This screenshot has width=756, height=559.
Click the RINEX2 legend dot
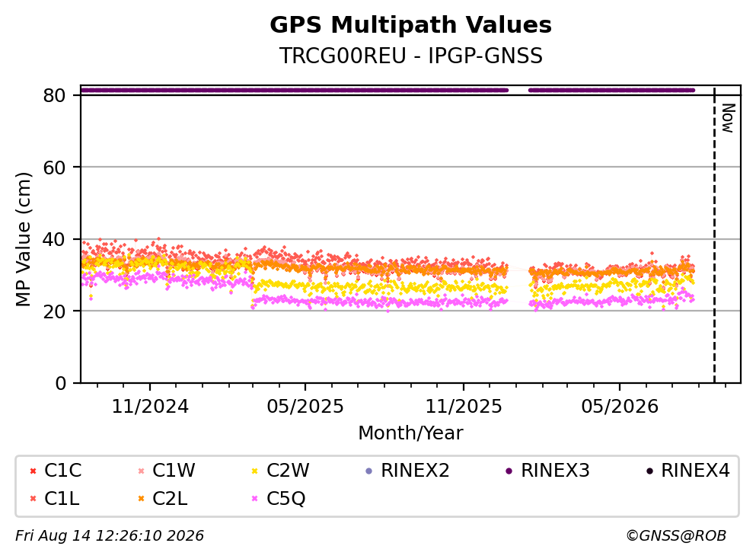[x=369, y=471]
